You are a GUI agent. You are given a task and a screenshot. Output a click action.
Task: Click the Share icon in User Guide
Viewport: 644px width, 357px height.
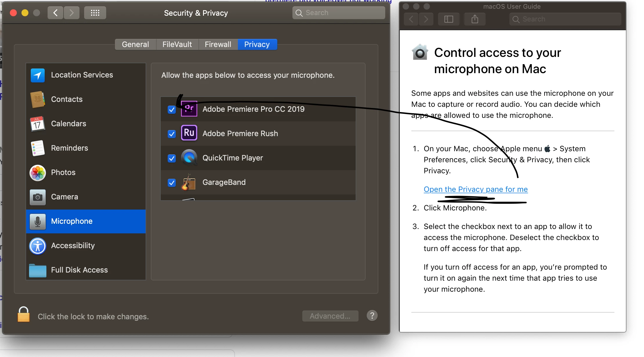click(x=475, y=19)
